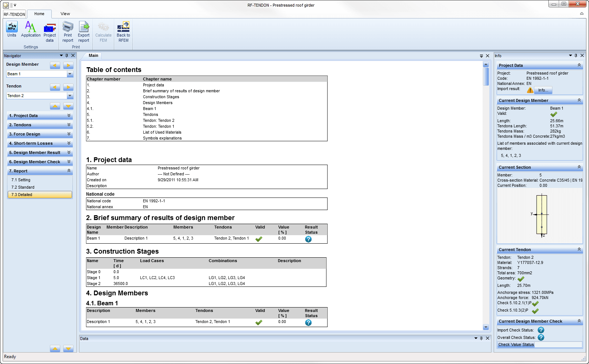Open 7.2 Standard report page
The width and height of the screenshot is (589, 364).
(40, 187)
